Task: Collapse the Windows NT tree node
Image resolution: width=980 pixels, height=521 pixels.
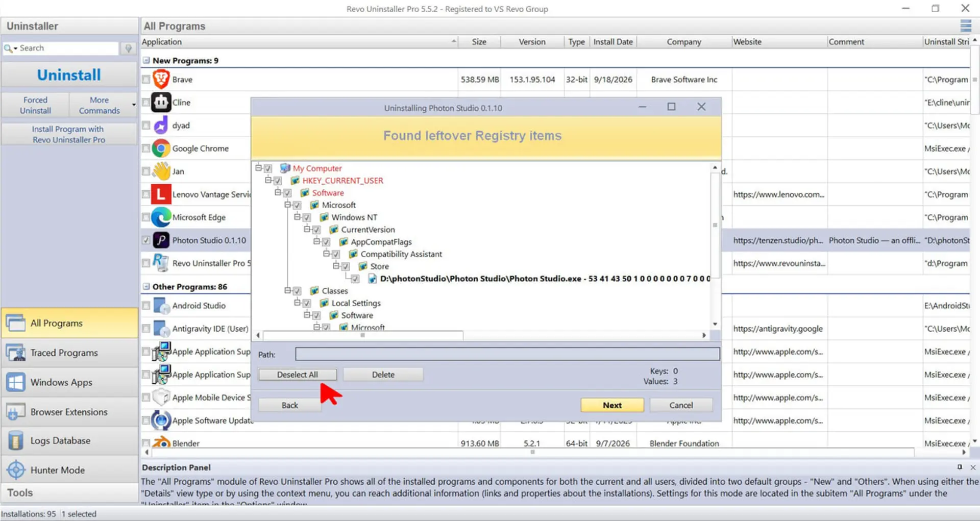Action: tap(297, 217)
